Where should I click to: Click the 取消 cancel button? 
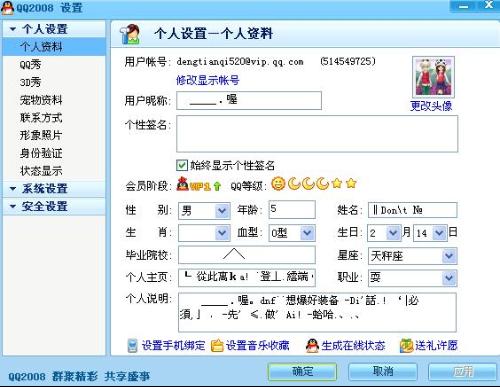383,372
